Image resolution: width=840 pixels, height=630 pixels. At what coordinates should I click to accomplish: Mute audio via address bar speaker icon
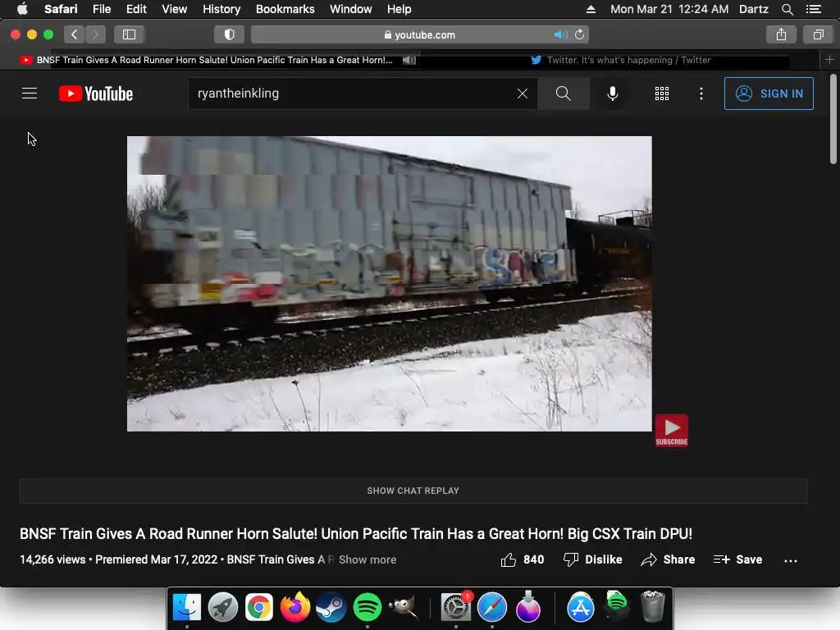pos(560,34)
